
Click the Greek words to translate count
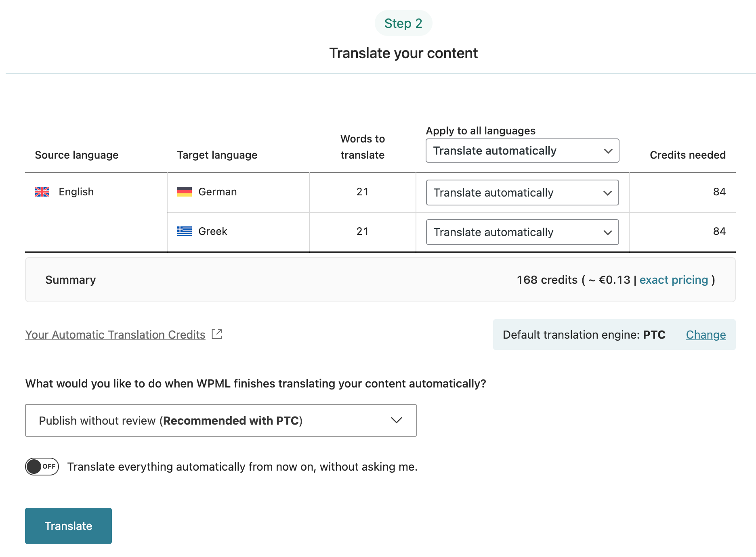click(362, 231)
